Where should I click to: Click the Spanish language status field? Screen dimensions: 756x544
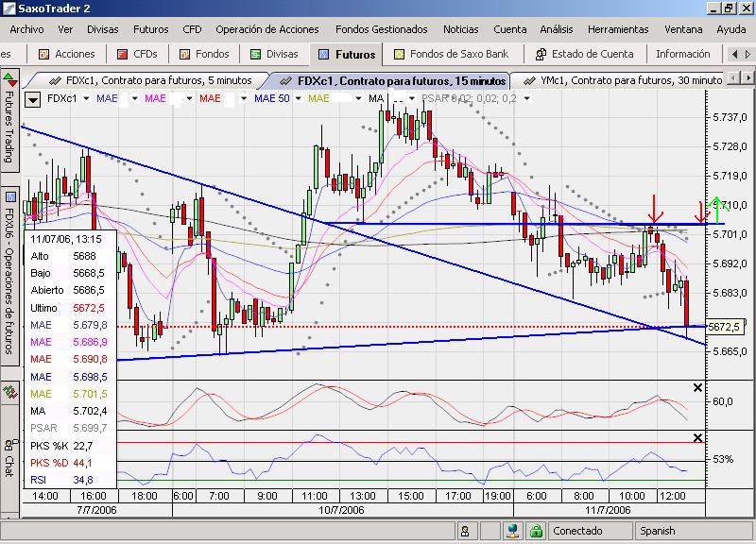pyautogui.click(x=694, y=531)
